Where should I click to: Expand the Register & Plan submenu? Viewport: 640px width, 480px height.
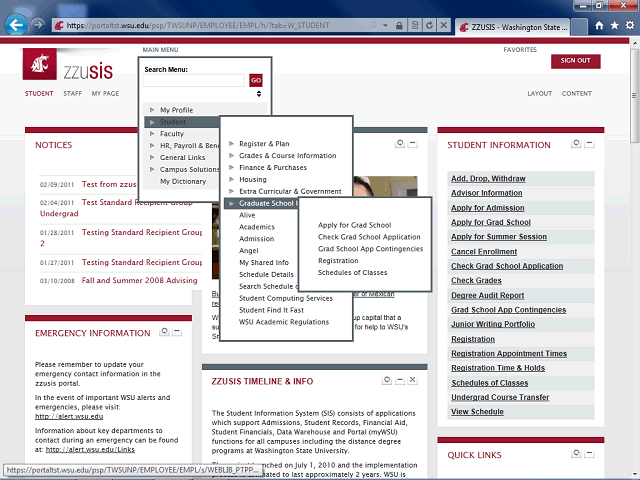[263, 144]
